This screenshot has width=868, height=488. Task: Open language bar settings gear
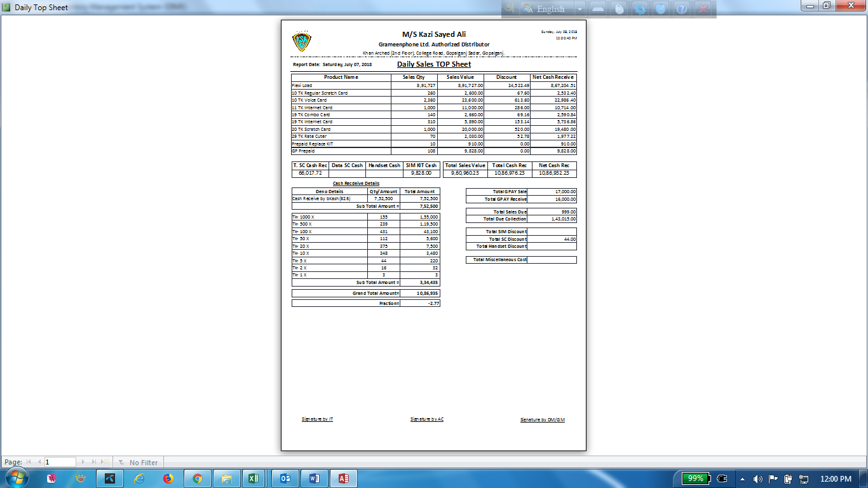(640, 9)
